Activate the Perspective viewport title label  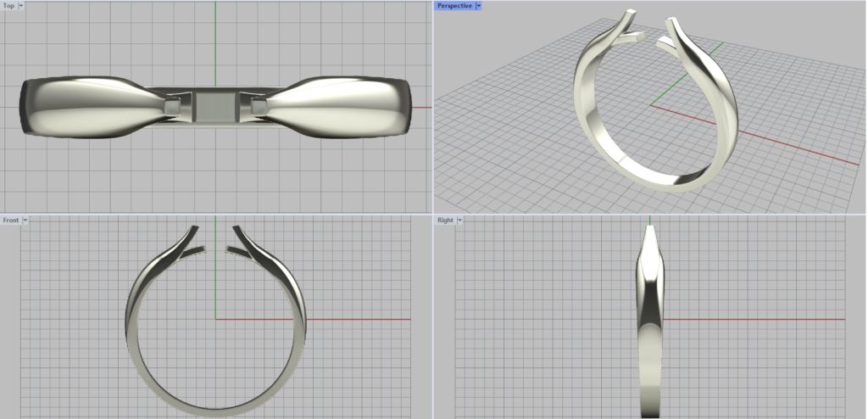(x=454, y=6)
